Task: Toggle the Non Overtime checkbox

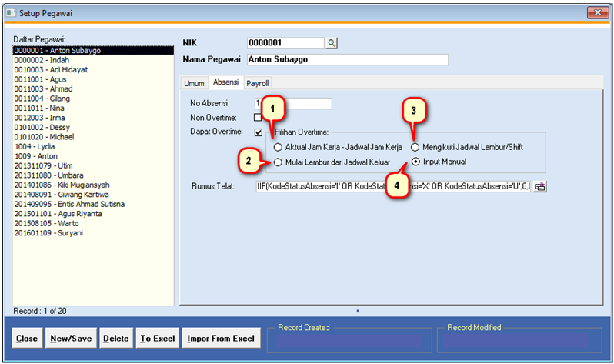Action: pos(258,118)
